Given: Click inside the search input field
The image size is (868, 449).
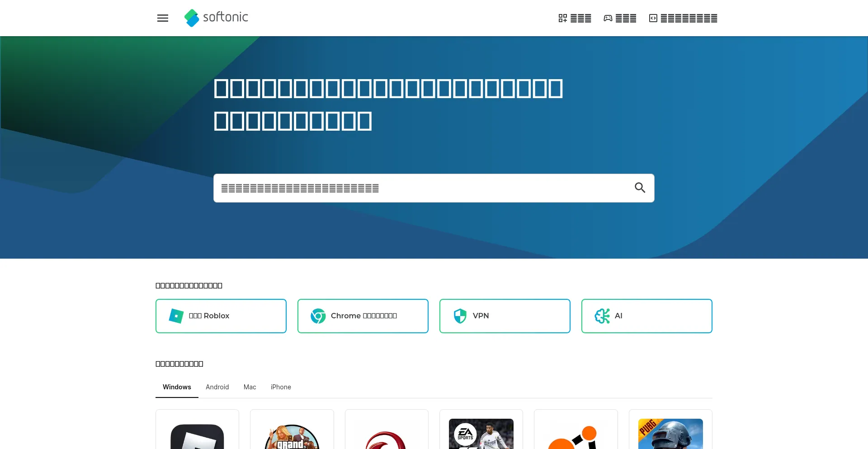Looking at the screenshot, I should [x=407, y=188].
